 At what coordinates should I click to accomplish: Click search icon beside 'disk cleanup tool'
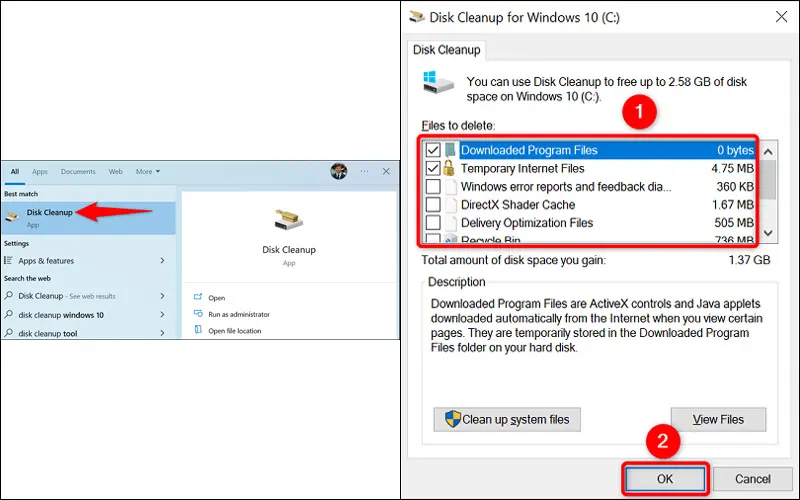click(9, 333)
